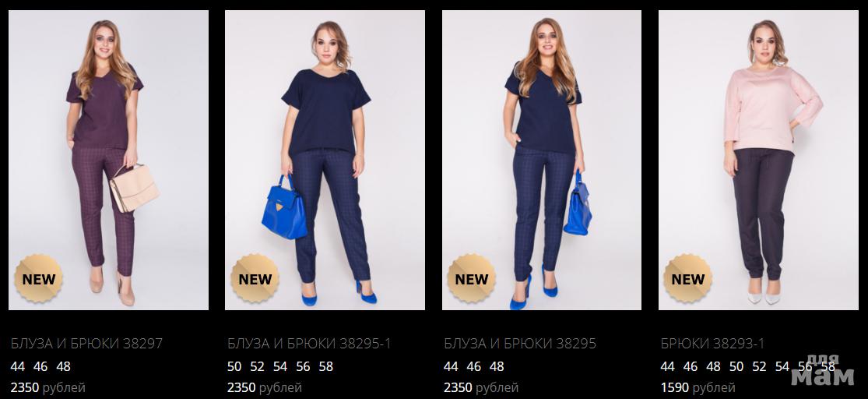Pick size 44 for БРЮКИ 38293-1
868x399 pixels.
click(x=668, y=366)
